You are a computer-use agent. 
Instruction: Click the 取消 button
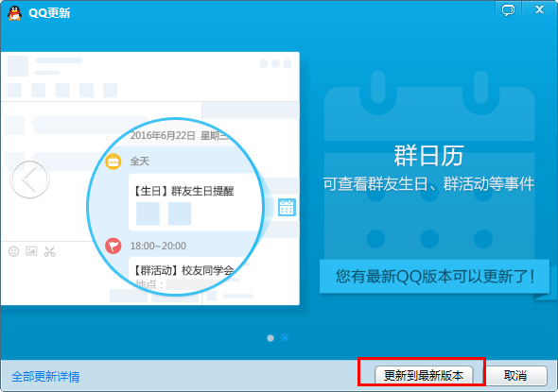514,375
